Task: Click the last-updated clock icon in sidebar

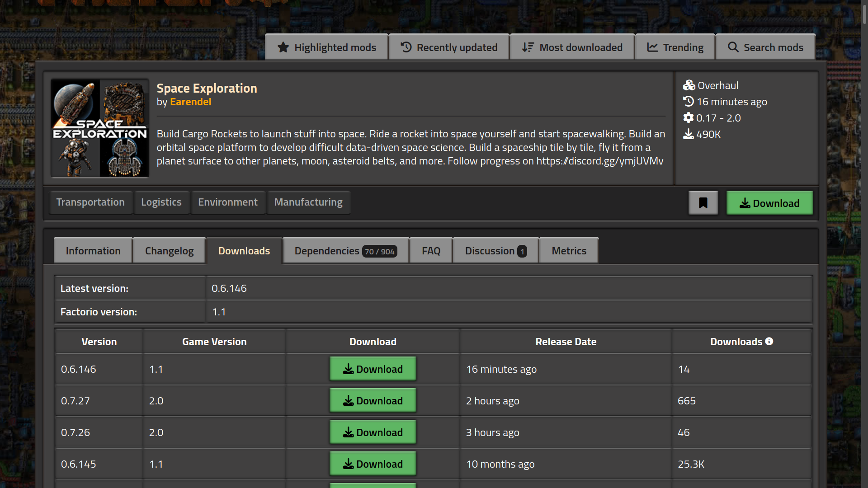Action: coord(688,102)
